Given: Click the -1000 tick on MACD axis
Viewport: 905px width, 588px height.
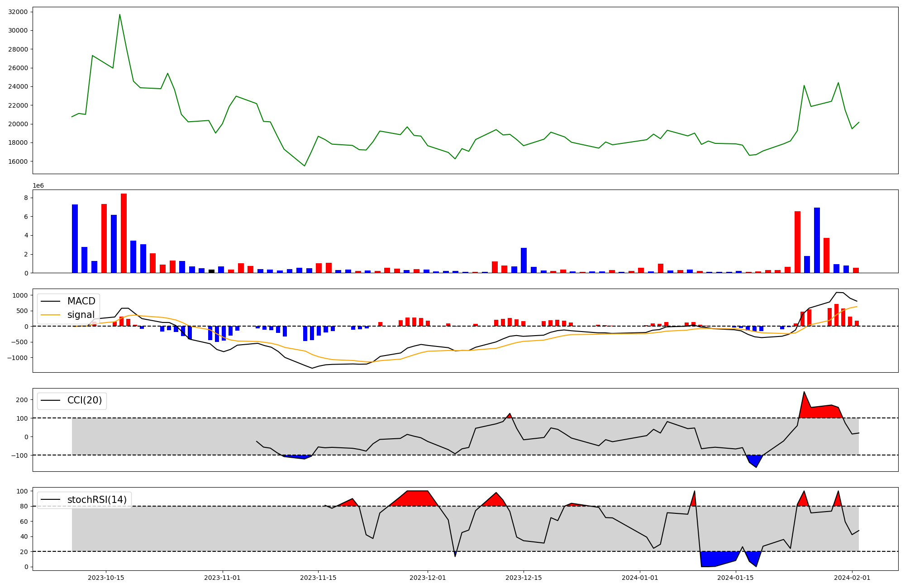Looking at the screenshot, I should point(18,358).
